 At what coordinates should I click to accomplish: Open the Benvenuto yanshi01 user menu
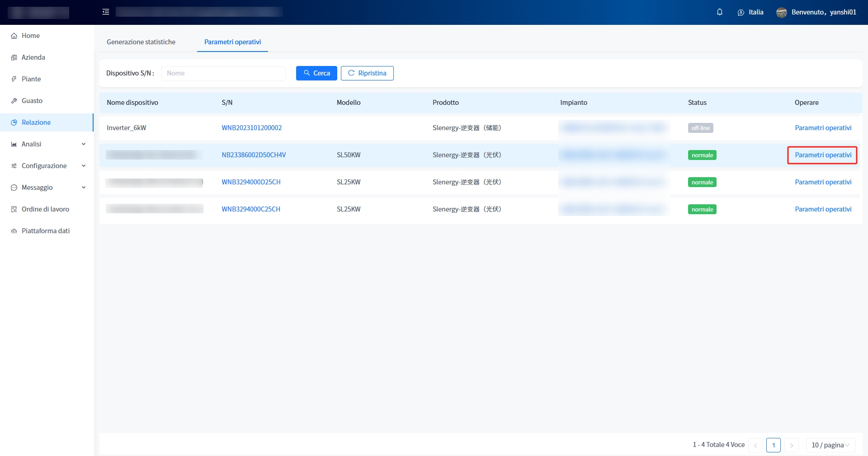(x=816, y=13)
